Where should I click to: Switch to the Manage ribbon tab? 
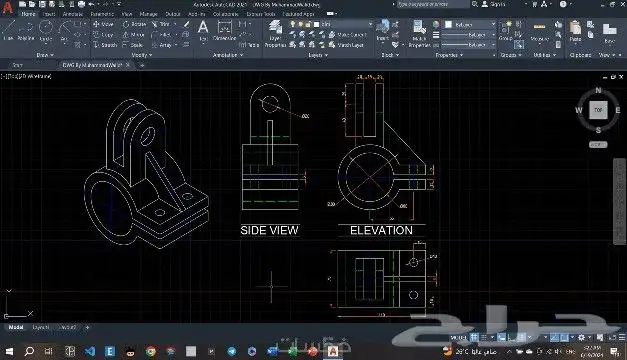pyautogui.click(x=148, y=14)
